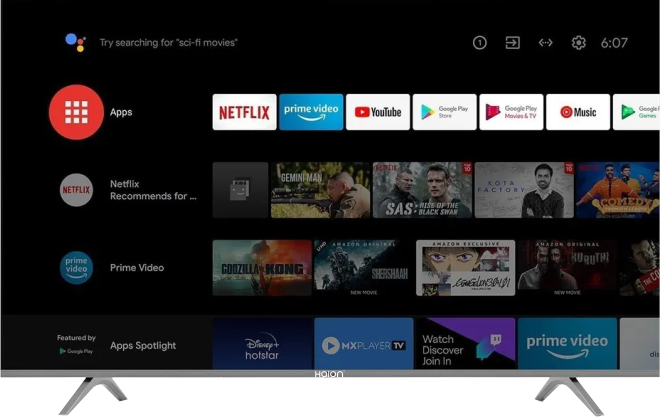Open the Prime Video spotlight tile
The width and height of the screenshot is (660, 417).
567,343
